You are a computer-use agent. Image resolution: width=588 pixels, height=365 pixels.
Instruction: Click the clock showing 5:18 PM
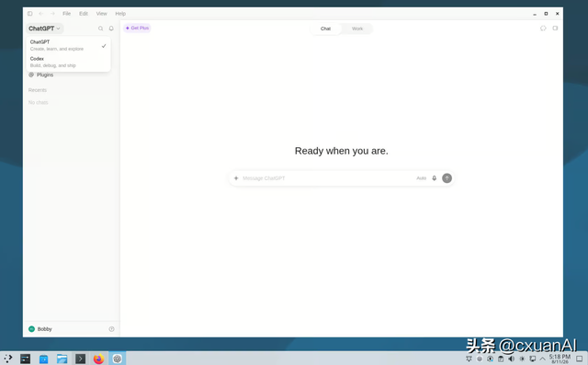(560, 359)
